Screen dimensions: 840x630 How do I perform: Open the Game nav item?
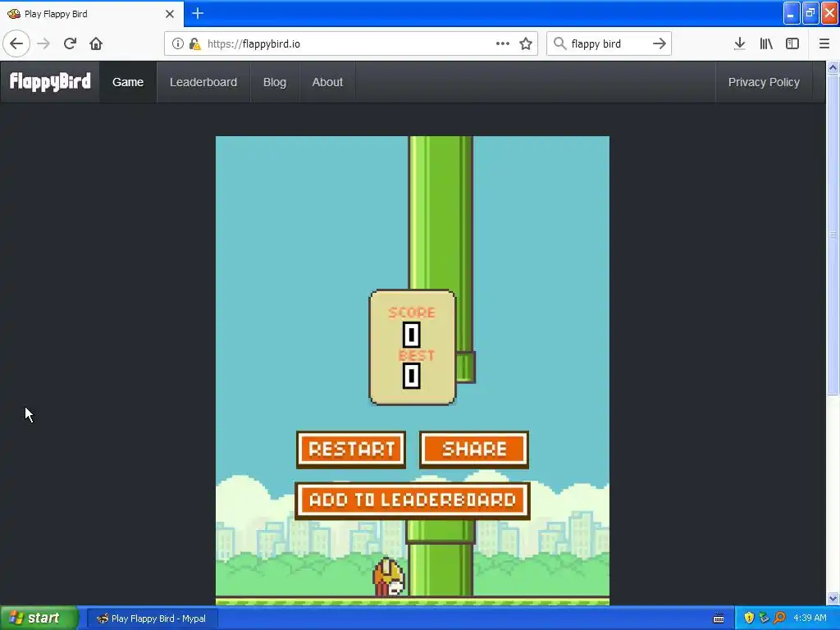(128, 82)
